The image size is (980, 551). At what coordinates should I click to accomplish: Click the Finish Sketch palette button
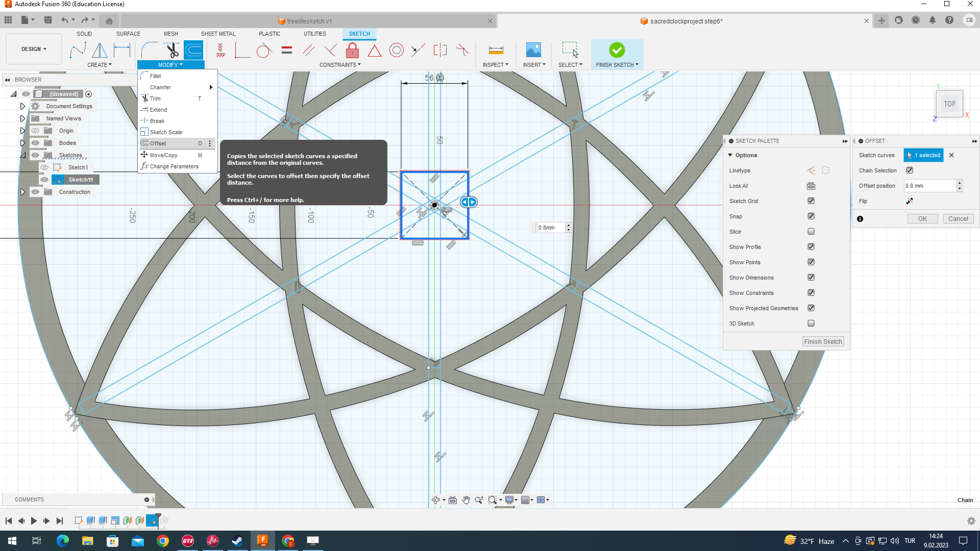(x=823, y=342)
